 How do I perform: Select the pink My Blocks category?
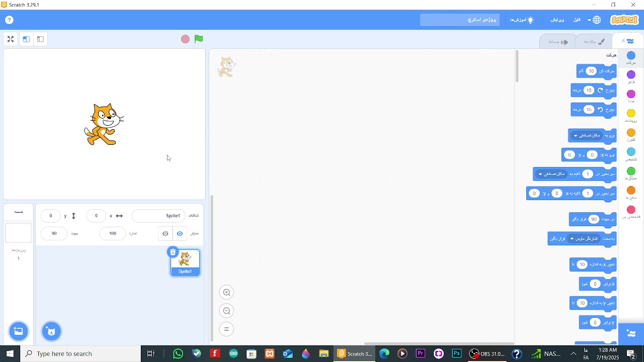(x=631, y=212)
